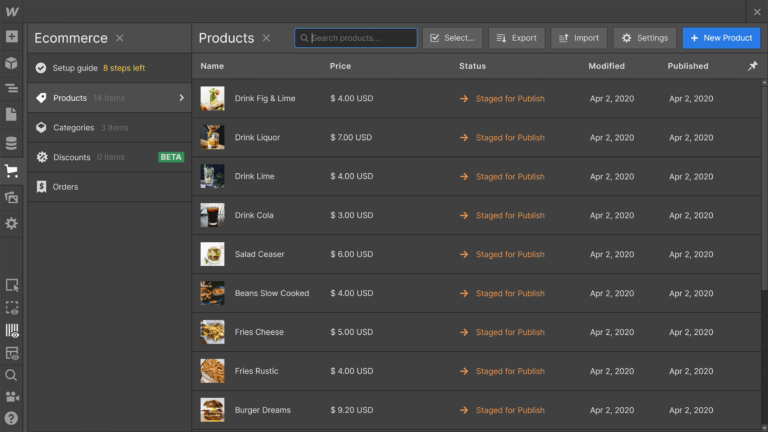This screenshot has height=432, width=768.
Task: Click the Published column header
Action: pyautogui.click(x=688, y=66)
